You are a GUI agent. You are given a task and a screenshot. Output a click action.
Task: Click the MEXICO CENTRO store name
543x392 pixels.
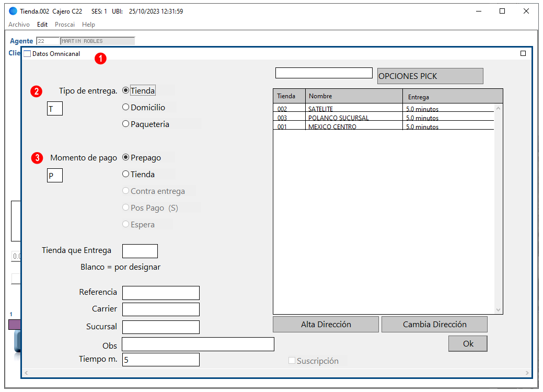[x=332, y=126]
